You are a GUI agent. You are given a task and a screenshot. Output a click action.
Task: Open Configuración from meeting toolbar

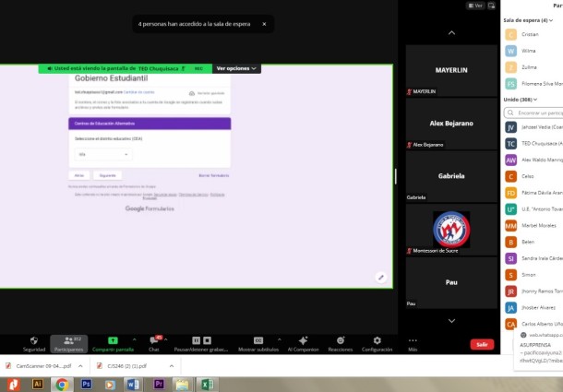tap(377, 341)
